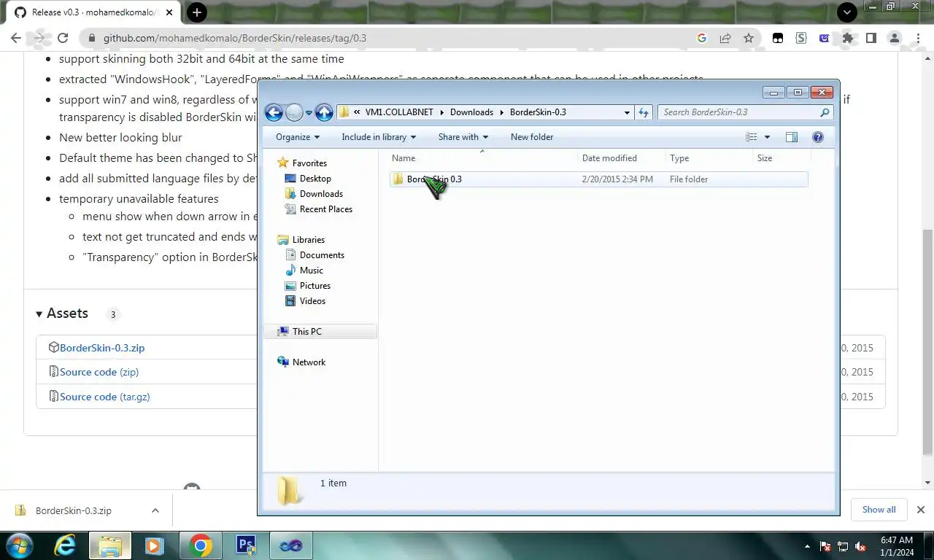Click the muted volume tray icon
This screenshot has width=934, height=560.
[860, 546]
